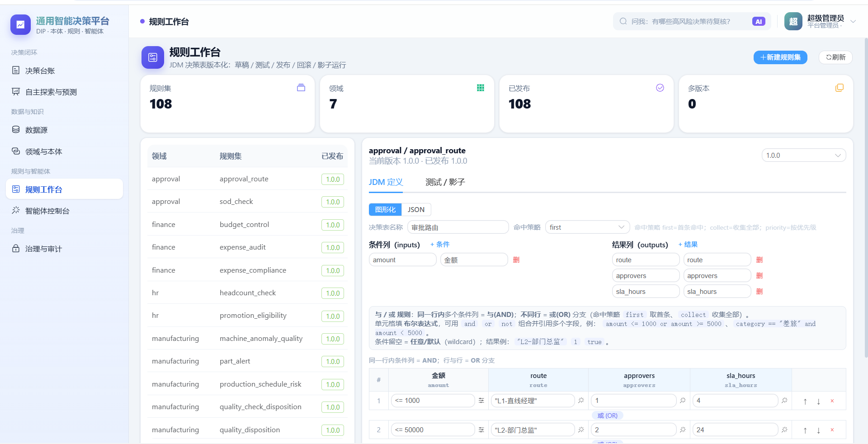Click the 新建规则集 button
The width and height of the screenshot is (868, 444).
(x=780, y=57)
